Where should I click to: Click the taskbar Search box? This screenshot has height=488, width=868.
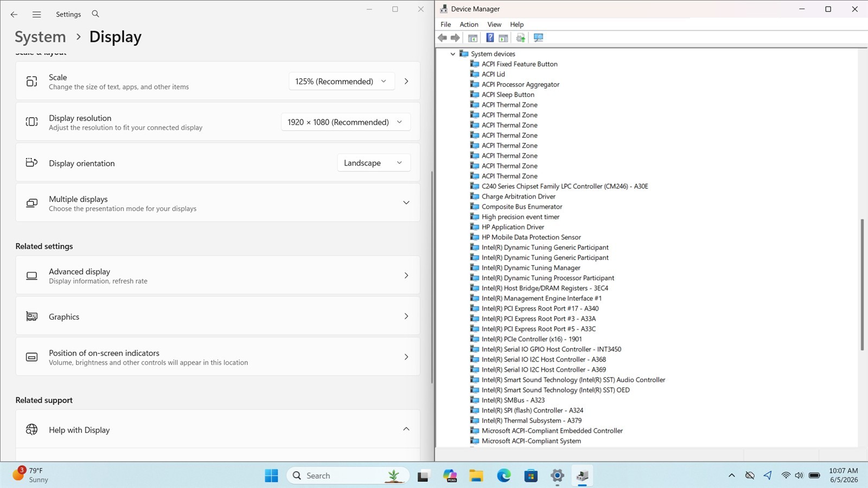tap(348, 476)
